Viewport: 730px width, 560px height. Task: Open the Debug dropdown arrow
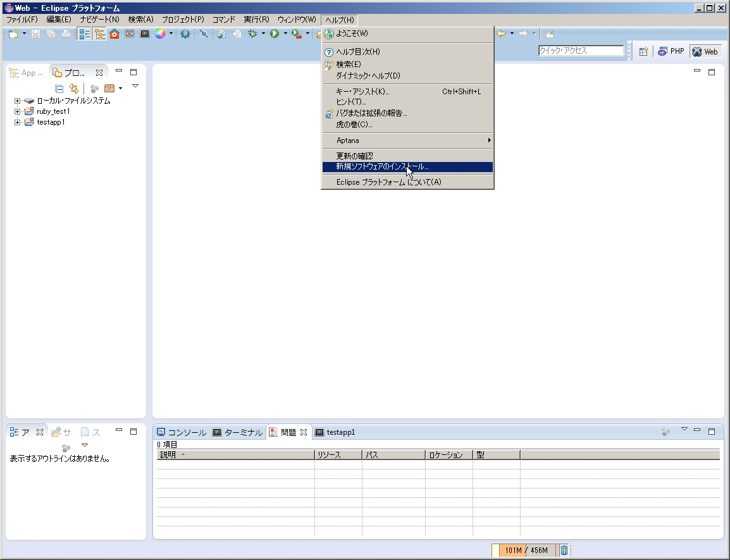click(x=263, y=34)
